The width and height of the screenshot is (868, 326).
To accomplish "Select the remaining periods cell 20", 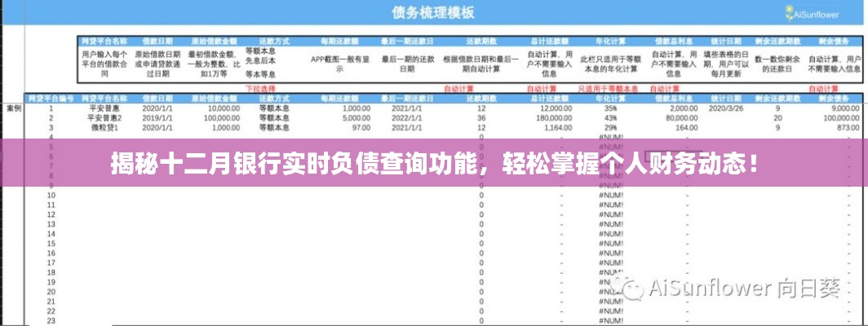I will point(777,118).
